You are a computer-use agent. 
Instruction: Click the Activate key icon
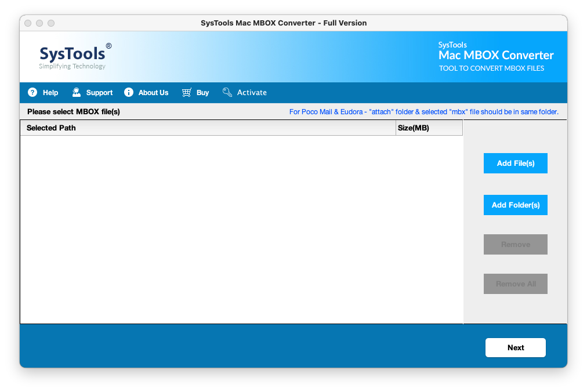point(227,92)
